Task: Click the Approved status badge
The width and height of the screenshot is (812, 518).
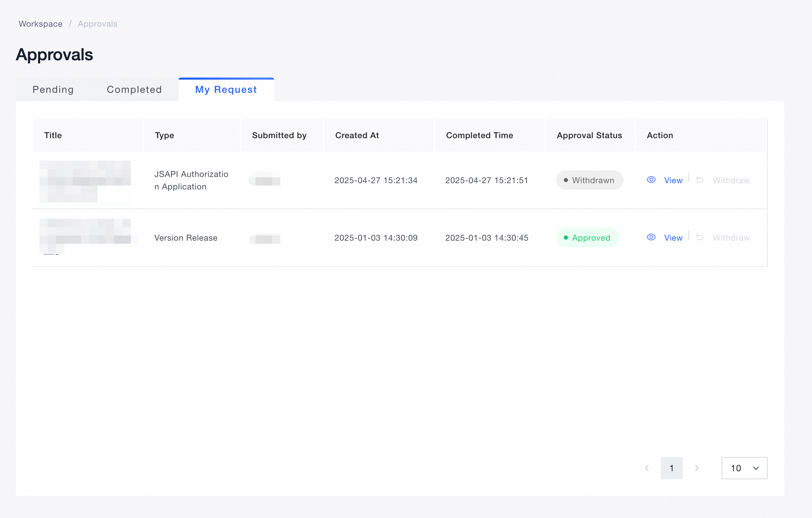Action: (x=588, y=238)
